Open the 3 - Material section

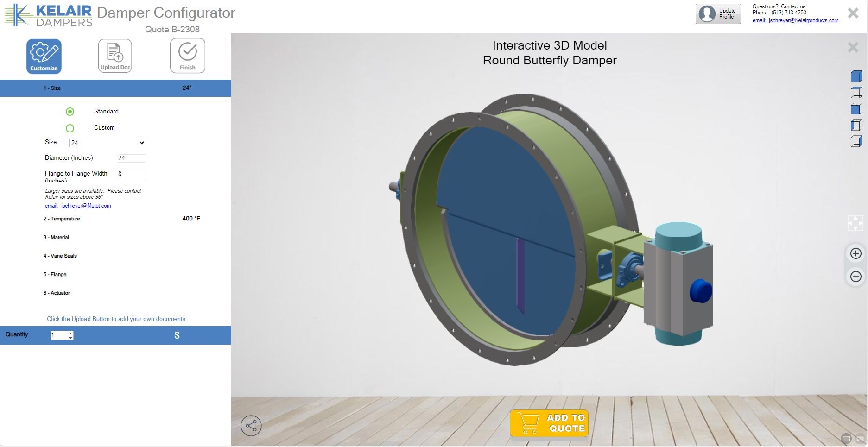[57, 237]
